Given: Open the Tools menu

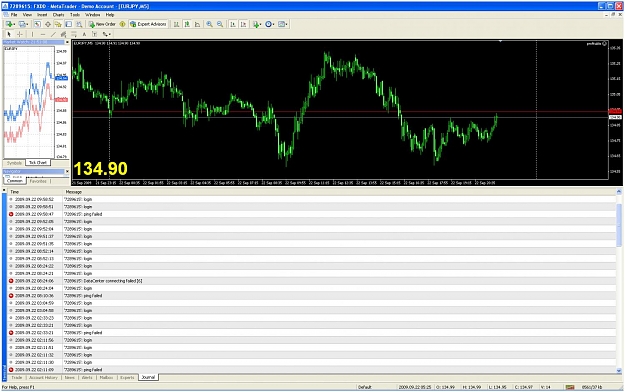Looking at the screenshot, I should (x=75, y=15).
